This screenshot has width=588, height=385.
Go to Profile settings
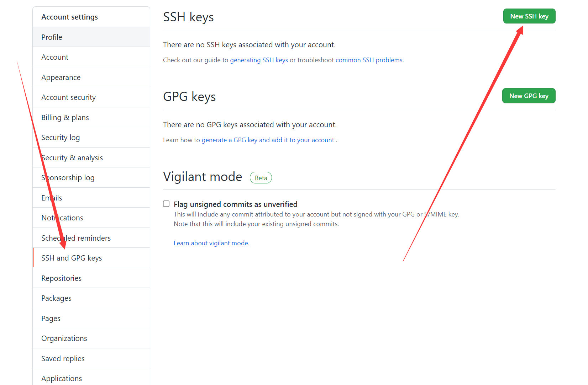coord(91,37)
